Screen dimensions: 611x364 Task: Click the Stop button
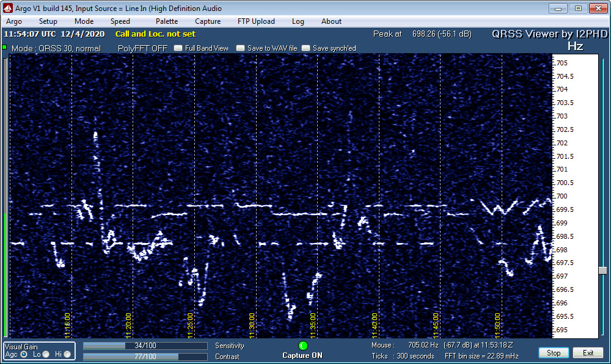pyautogui.click(x=554, y=353)
